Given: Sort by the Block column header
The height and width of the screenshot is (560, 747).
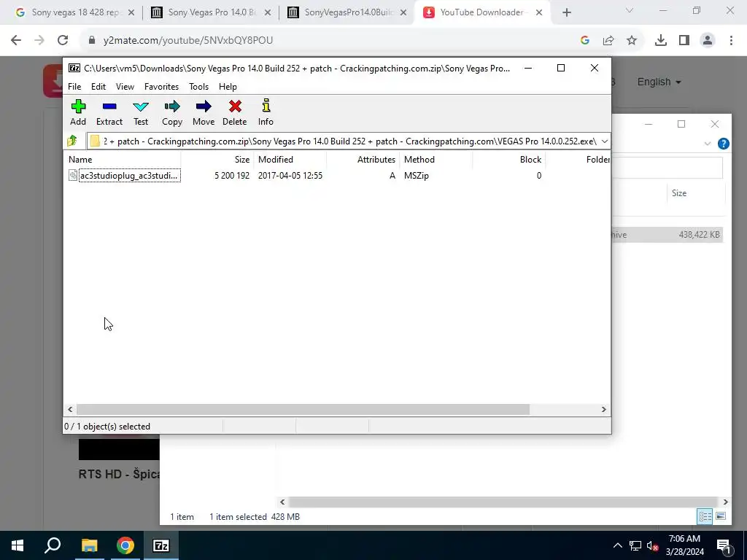Looking at the screenshot, I should pyautogui.click(x=508, y=160).
